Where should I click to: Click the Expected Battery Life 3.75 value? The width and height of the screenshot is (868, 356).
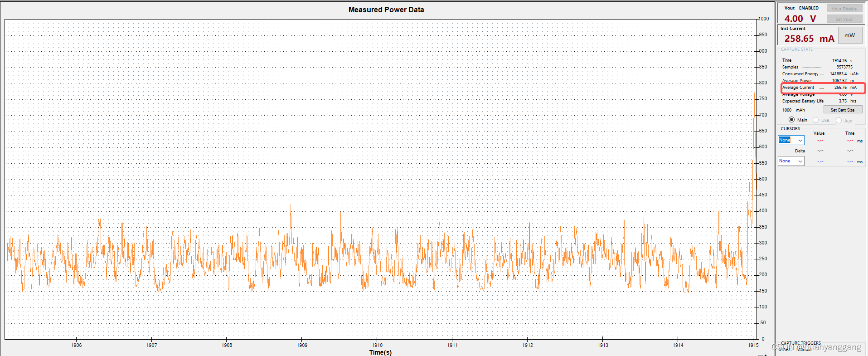[843, 101]
